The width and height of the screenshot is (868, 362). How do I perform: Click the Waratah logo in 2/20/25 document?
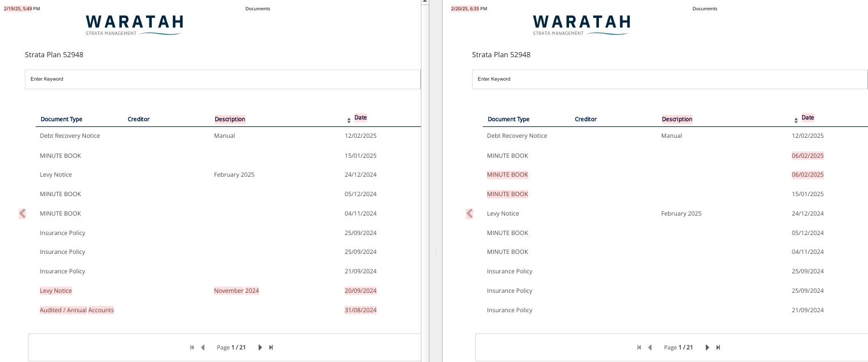pos(582,25)
